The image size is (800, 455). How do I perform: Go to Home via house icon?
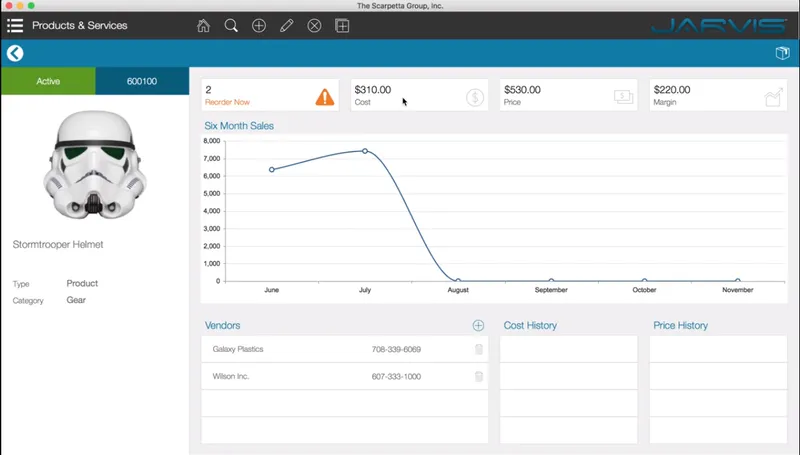(x=204, y=26)
